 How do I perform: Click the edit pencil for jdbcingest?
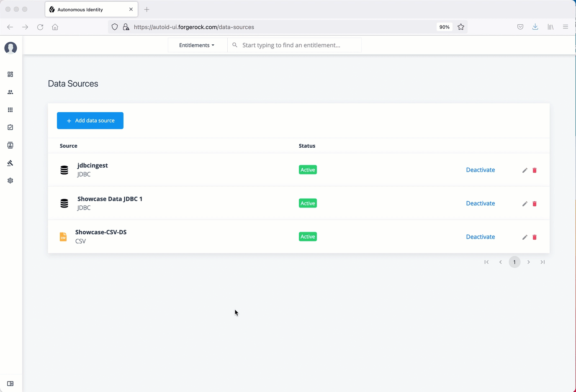coord(525,170)
